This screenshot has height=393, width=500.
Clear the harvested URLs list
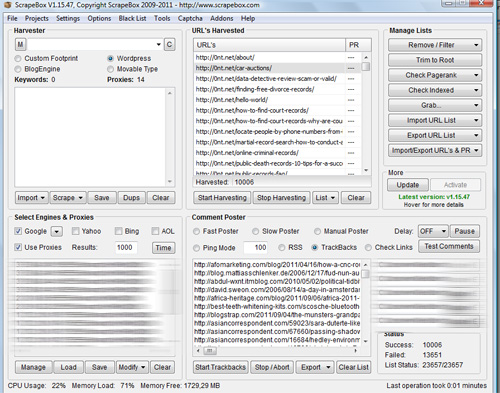coord(356,198)
